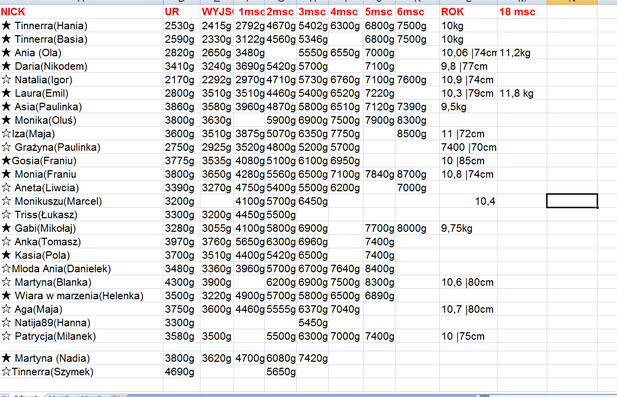Screen dimensions: 617x397
Task: Select the 18 msc header cell
Action: [522, 12]
